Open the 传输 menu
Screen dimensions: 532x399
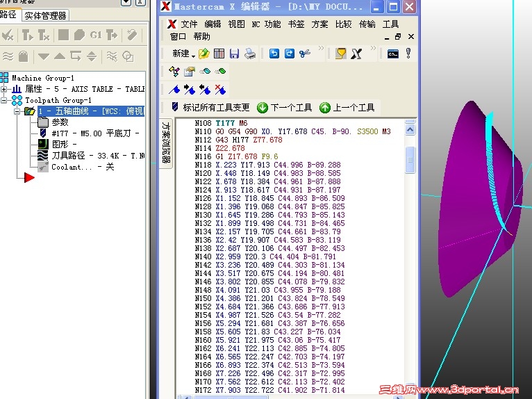[x=367, y=24]
